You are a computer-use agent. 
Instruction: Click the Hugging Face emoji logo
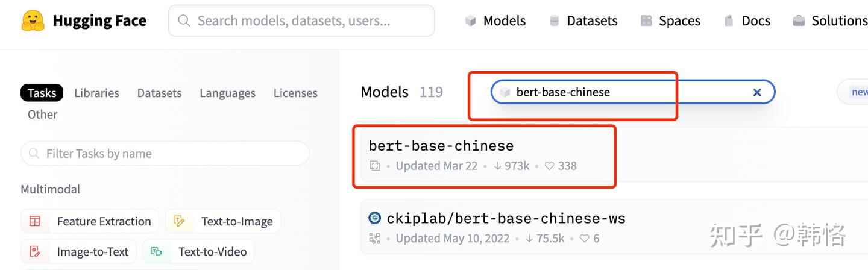33,20
